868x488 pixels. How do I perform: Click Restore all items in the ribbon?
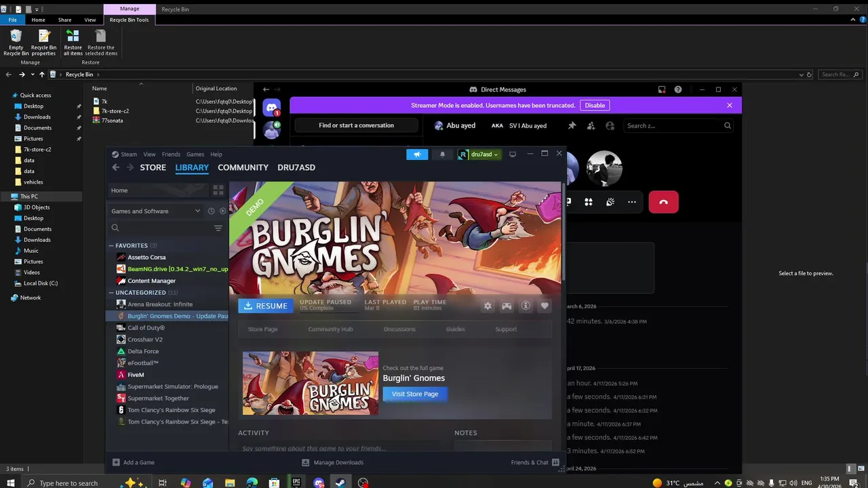click(73, 42)
